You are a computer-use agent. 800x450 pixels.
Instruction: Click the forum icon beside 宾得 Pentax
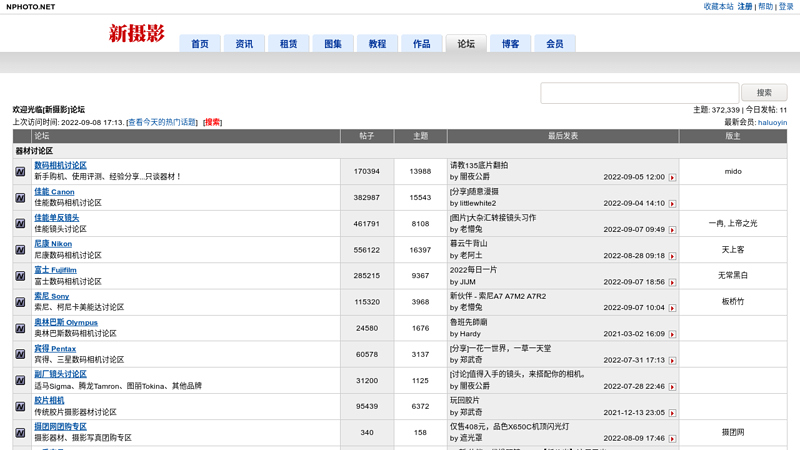click(20, 354)
